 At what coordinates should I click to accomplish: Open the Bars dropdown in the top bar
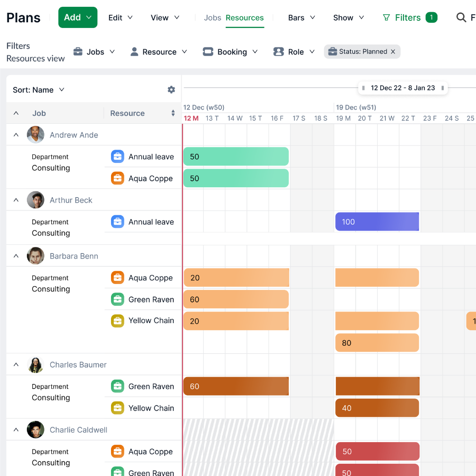pos(300,17)
